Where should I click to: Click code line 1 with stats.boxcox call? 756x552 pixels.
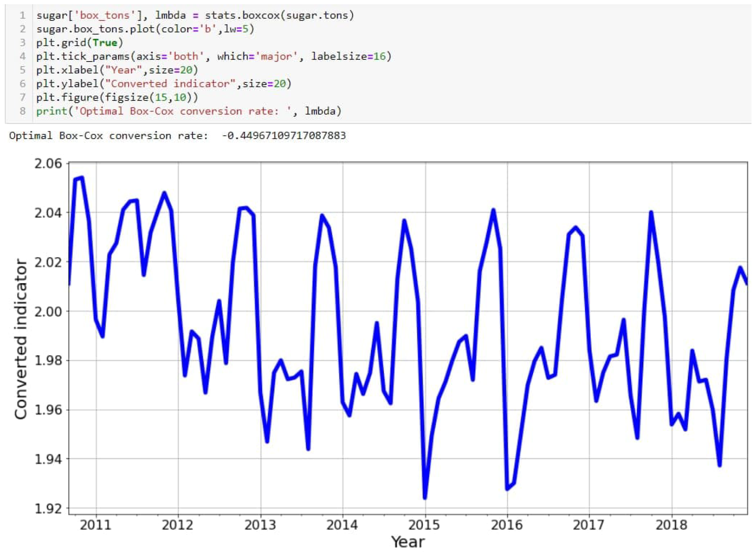195,15
